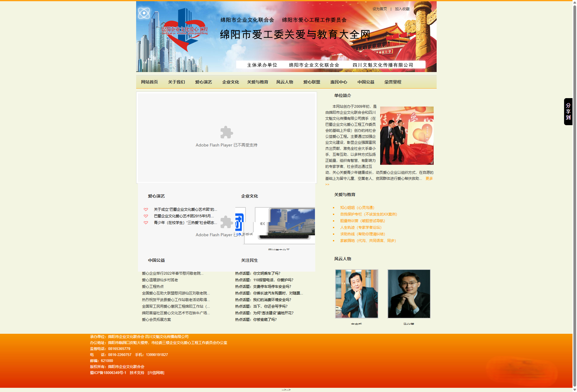Viewport: 577px width, 392px height.
Task: Select 企业文化 in the navigation bar
Action: click(x=230, y=82)
